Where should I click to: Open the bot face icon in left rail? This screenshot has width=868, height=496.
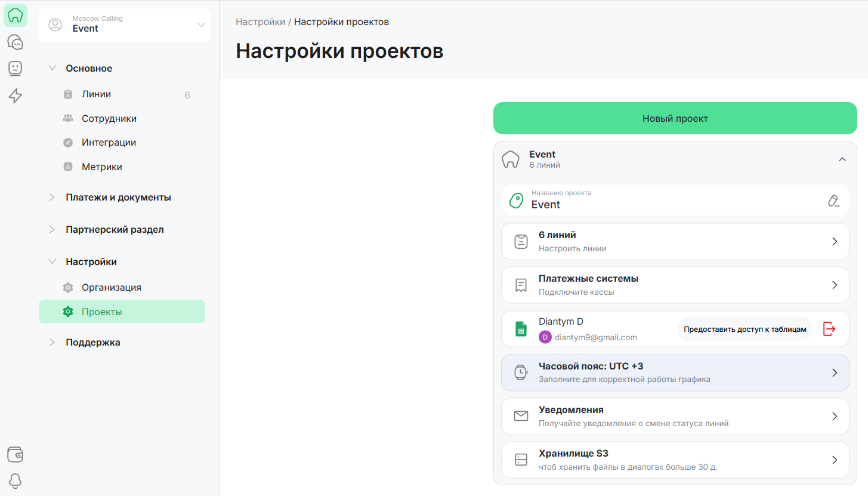(16, 69)
